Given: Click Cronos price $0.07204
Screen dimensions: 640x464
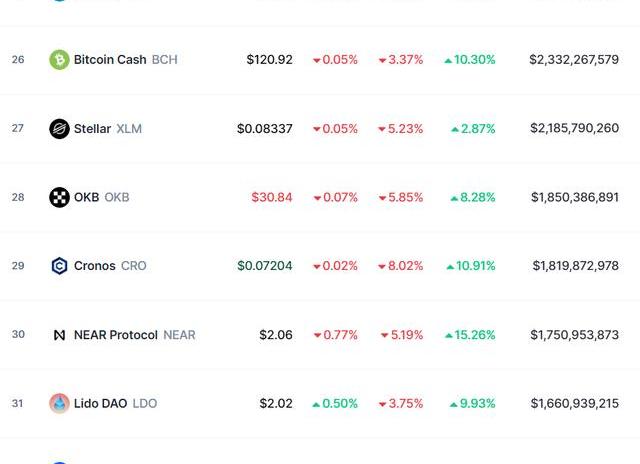Looking at the screenshot, I should (x=265, y=266).
